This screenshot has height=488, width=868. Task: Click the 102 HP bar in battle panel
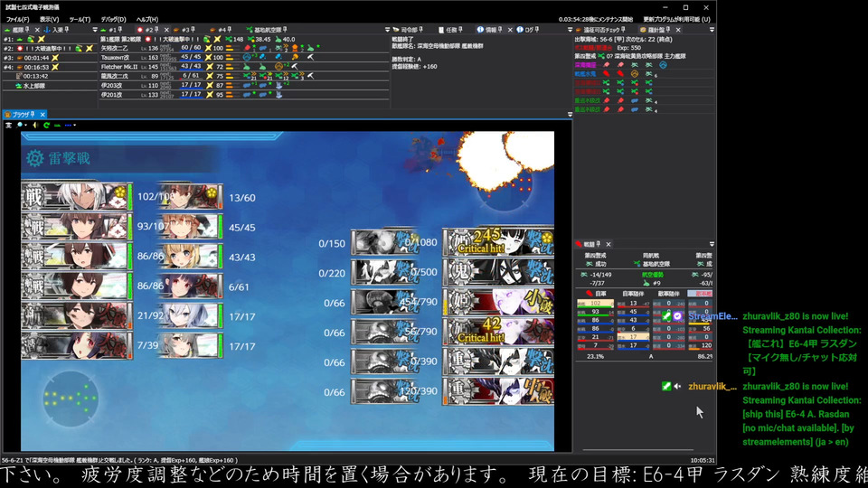click(x=595, y=304)
